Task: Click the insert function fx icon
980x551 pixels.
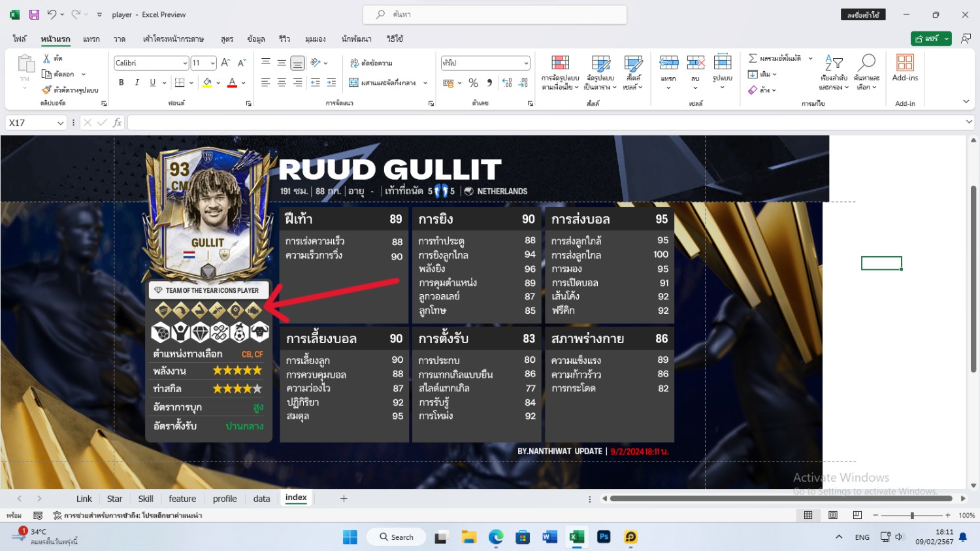Action: point(118,122)
